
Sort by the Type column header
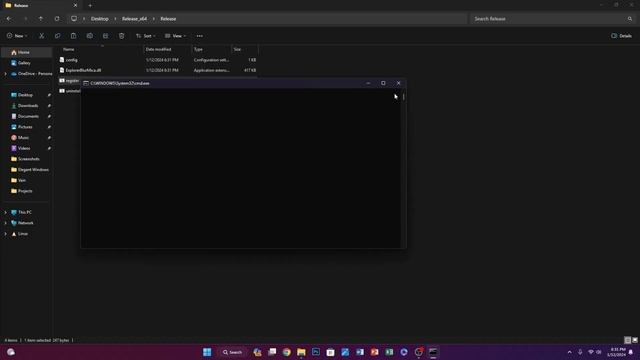tap(211, 49)
